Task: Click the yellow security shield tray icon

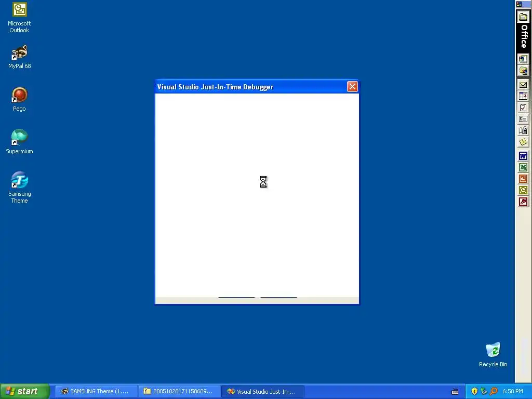Action: click(x=474, y=391)
